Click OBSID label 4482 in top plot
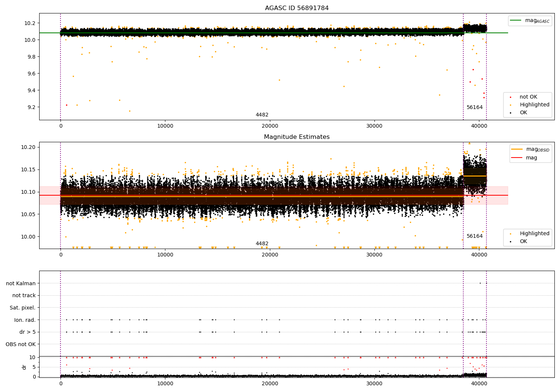The width and height of the screenshot is (560, 392). pos(262,115)
